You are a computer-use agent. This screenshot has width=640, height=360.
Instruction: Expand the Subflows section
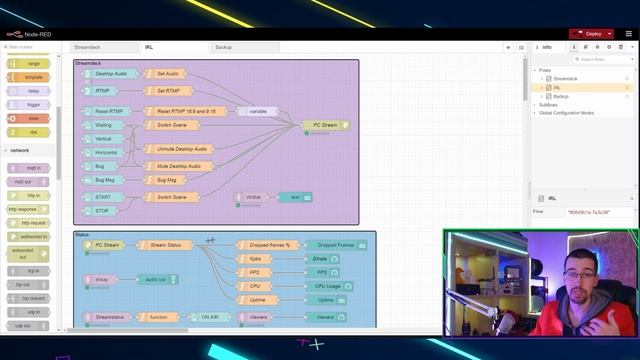535,105
